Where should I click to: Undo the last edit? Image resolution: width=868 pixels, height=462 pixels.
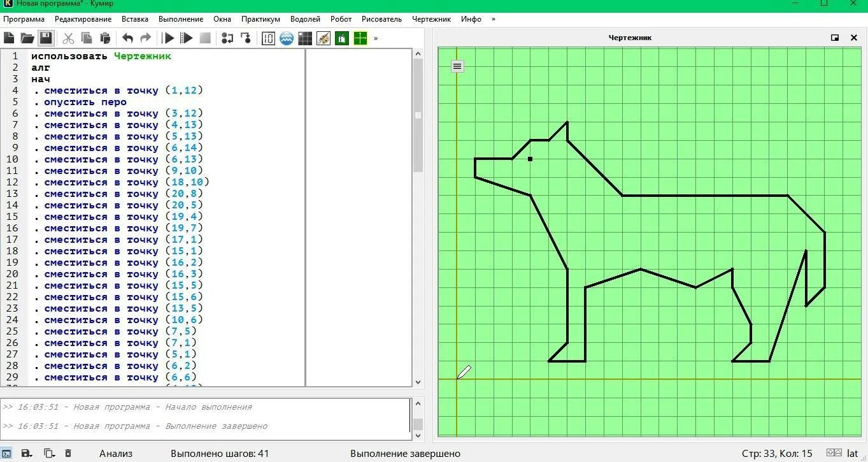tap(127, 38)
